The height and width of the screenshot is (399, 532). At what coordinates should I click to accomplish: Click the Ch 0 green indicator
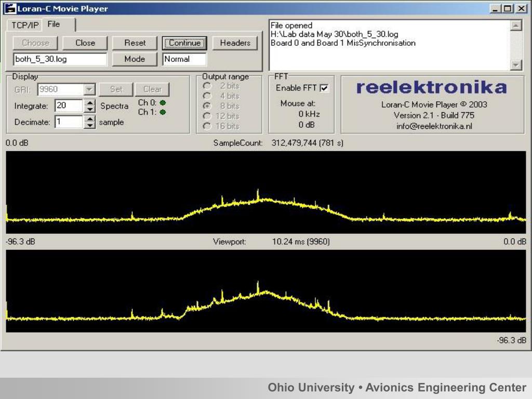[x=163, y=103]
